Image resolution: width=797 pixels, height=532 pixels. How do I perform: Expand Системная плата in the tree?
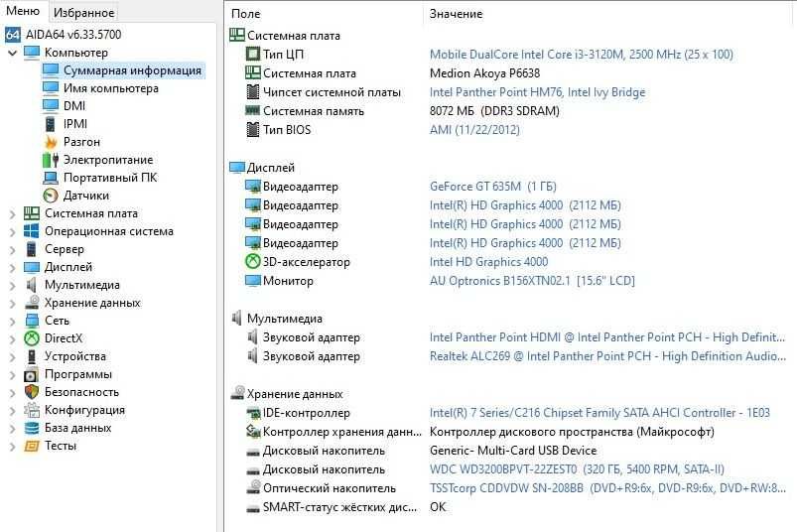[x=13, y=214]
